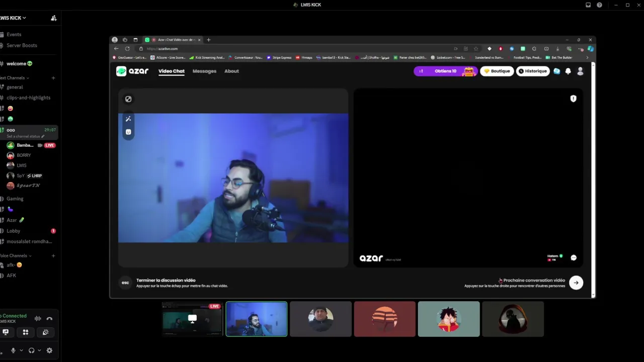Viewport: 644px width, 362px height.
Task: Collapse the Text Channels category
Action: point(15,78)
